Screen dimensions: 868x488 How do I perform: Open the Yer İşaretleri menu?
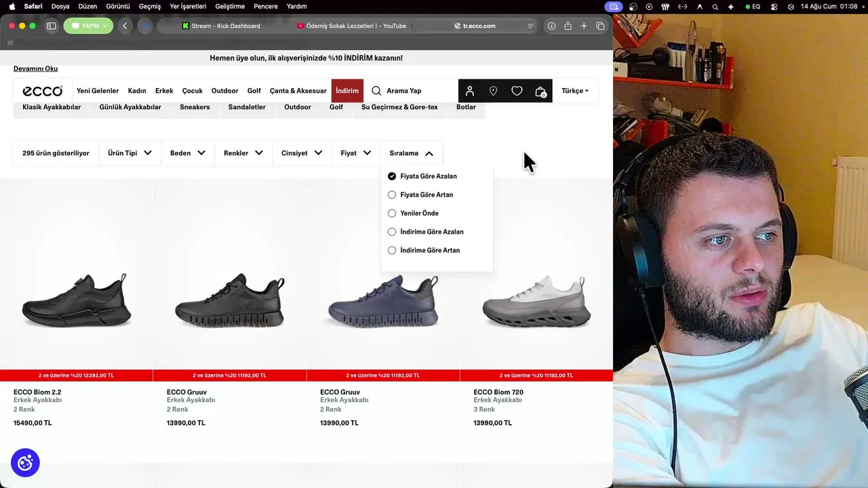click(x=187, y=6)
